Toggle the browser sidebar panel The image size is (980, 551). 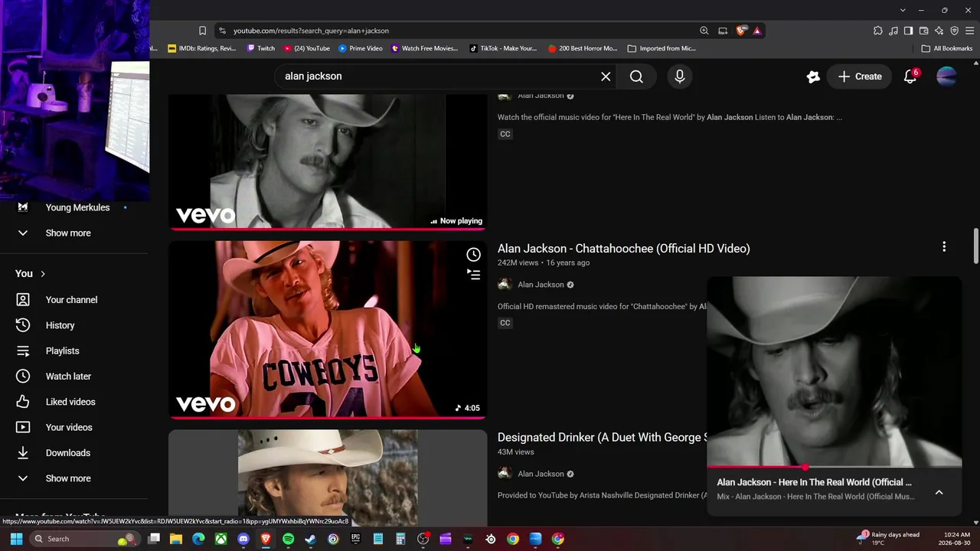tap(908, 31)
